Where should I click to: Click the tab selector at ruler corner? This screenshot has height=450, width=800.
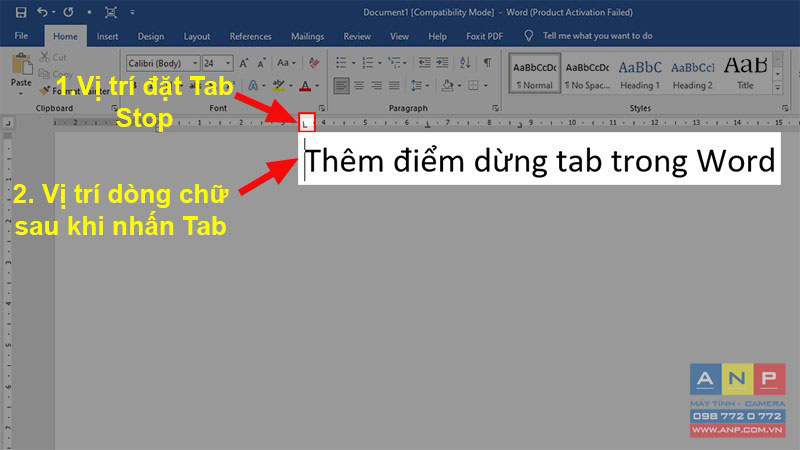pyautogui.click(x=7, y=123)
